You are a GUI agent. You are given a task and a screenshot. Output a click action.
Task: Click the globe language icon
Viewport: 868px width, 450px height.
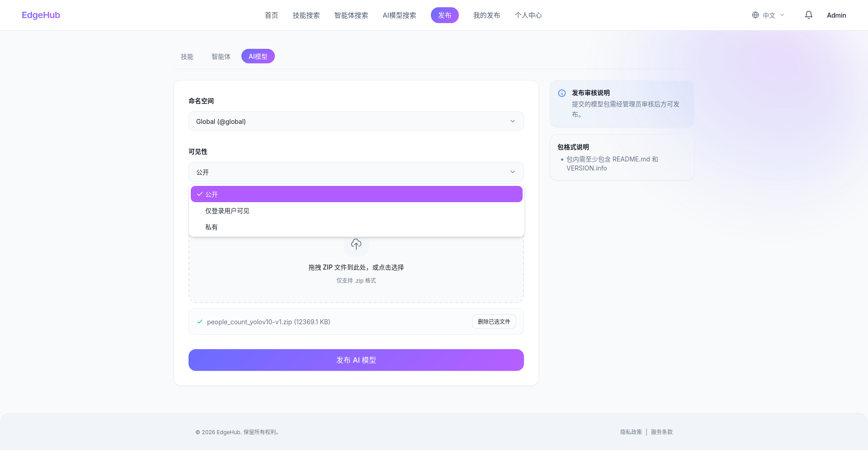click(755, 15)
